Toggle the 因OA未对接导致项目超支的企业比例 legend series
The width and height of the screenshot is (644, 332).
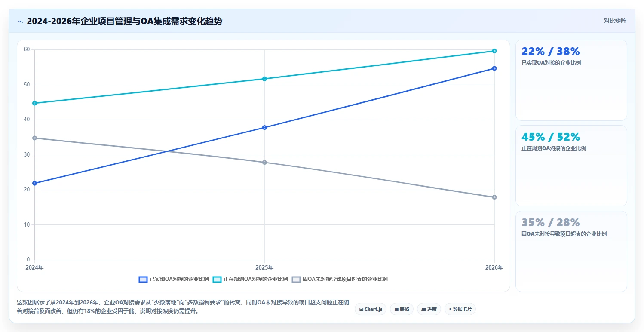coord(340,279)
